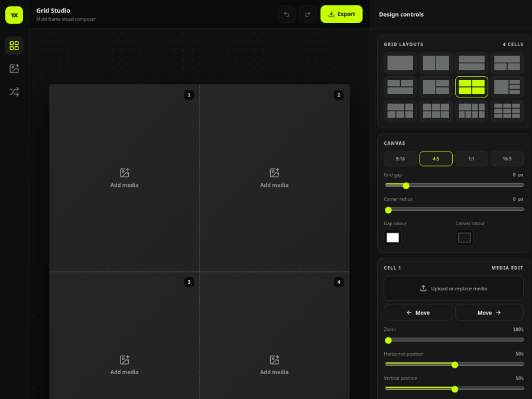This screenshot has width=532, height=399.
Task: Set canvas ratio to 1:1
Action: [471, 159]
